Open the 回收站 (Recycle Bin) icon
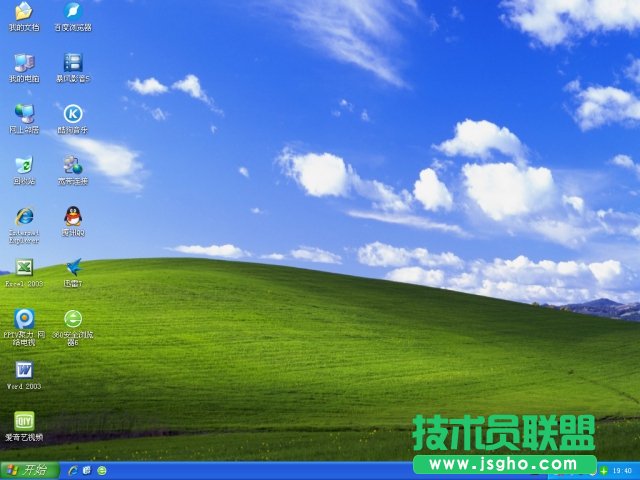Image resolution: width=640 pixels, height=480 pixels. pos(23,165)
